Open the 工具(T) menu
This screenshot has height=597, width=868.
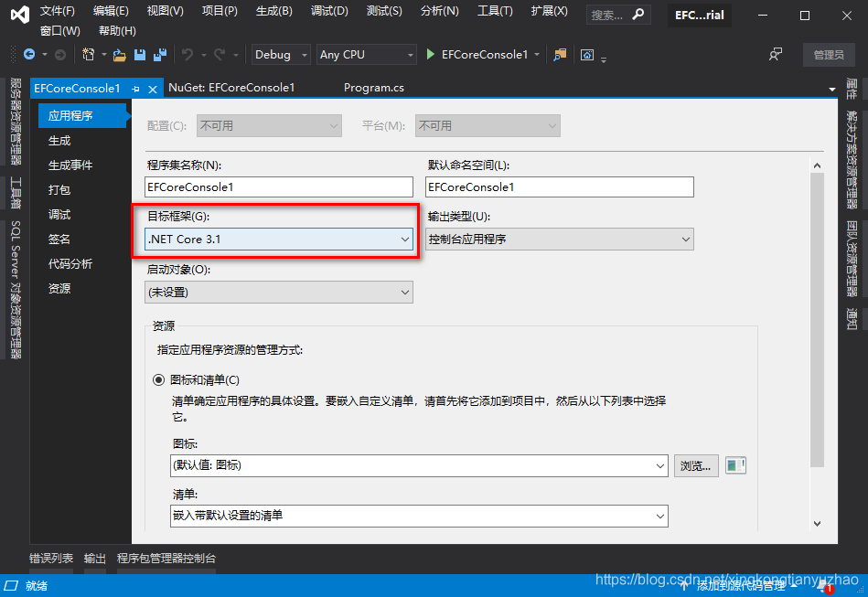coord(495,10)
